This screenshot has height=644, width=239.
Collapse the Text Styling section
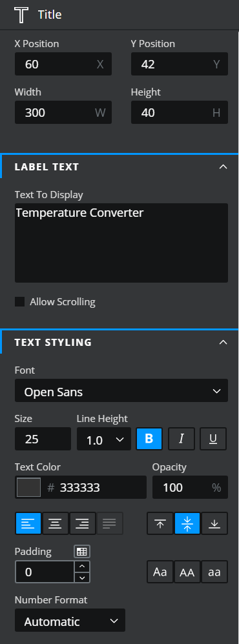[x=223, y=342]
